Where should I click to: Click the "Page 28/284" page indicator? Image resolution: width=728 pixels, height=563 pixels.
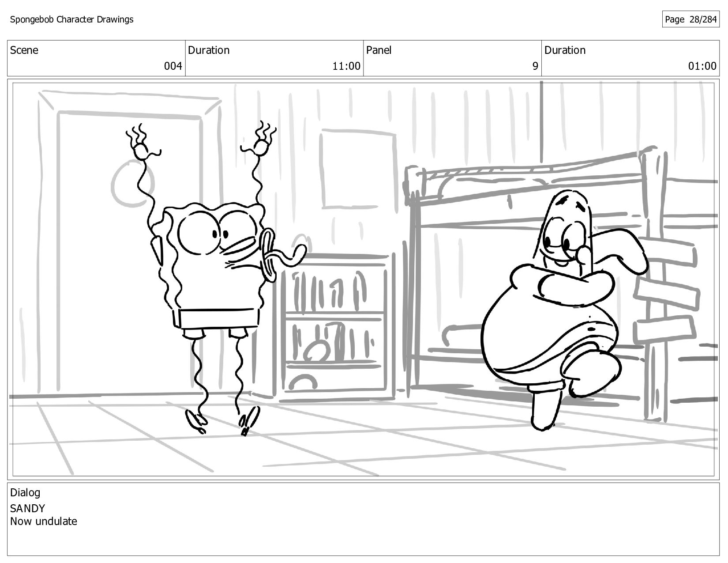pyautogui.click(x=690, y=19)
